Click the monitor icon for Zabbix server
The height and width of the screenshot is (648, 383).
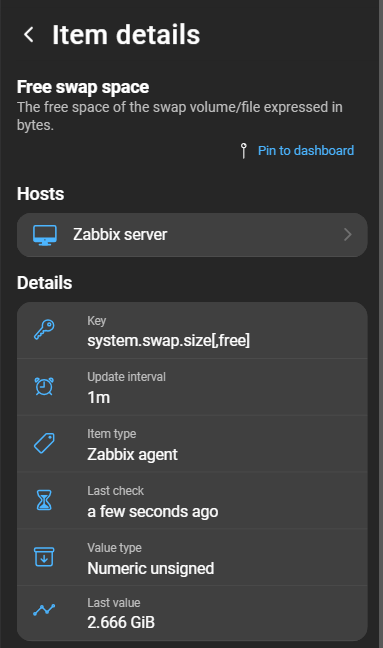click(45, 235)
